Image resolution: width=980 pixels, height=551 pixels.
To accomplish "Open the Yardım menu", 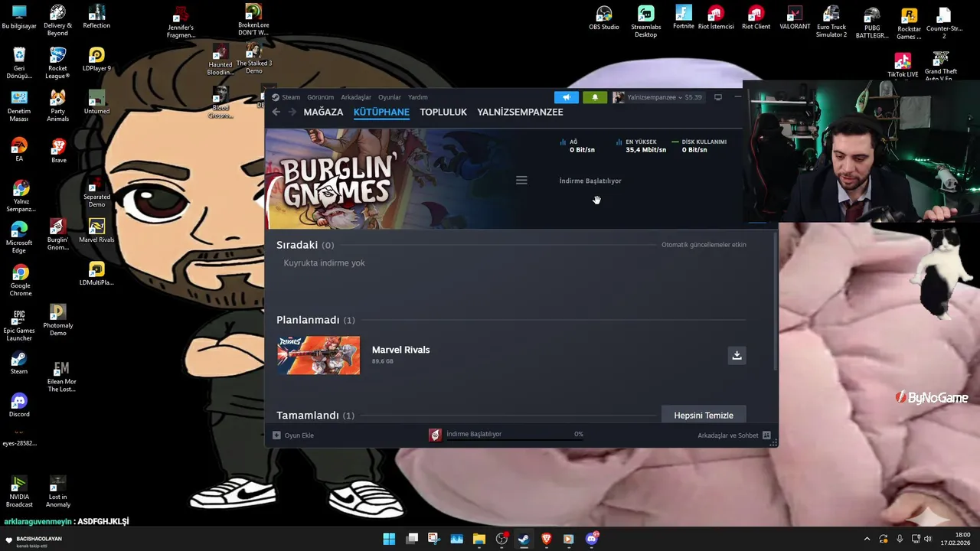I will (417, 97).
